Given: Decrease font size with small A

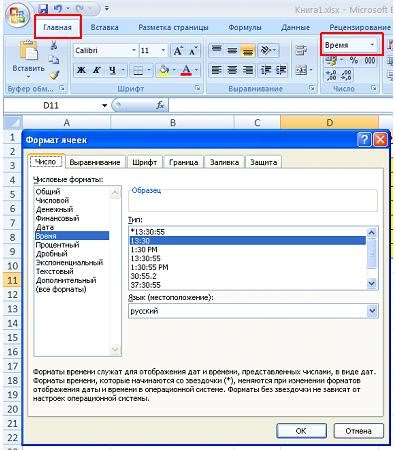Looking at the screenshot, I should click(x=193, y=51).
